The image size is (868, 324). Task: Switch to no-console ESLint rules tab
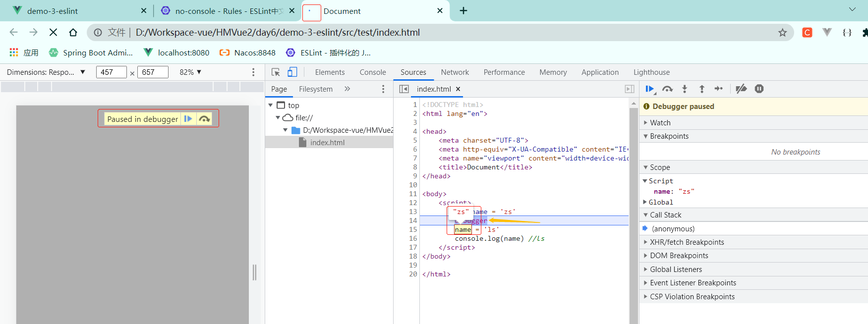[x=227, y=11]
